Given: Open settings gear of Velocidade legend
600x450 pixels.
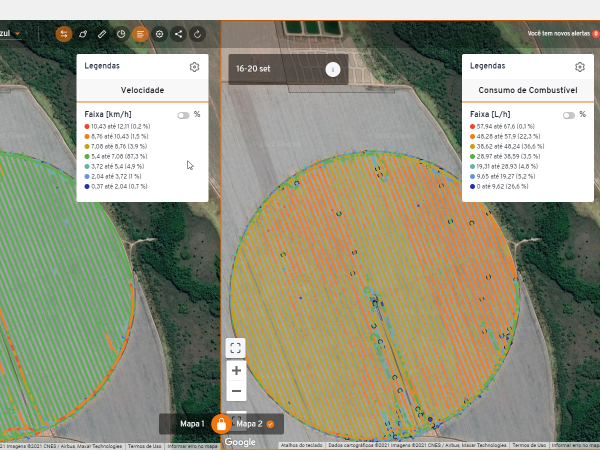Looking at the screenshot, I should 194,67.
